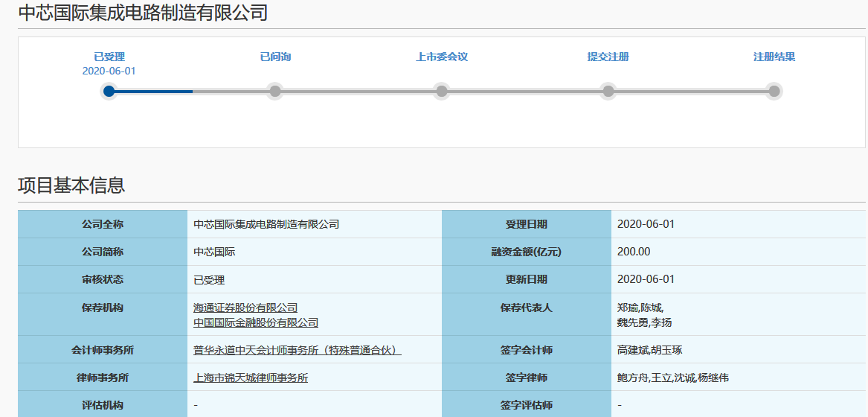Image resolution: width=868 pixels, height=417 pixels.
Task: Click the 公司全称 header cell
Action: click(x=103, y=224)
